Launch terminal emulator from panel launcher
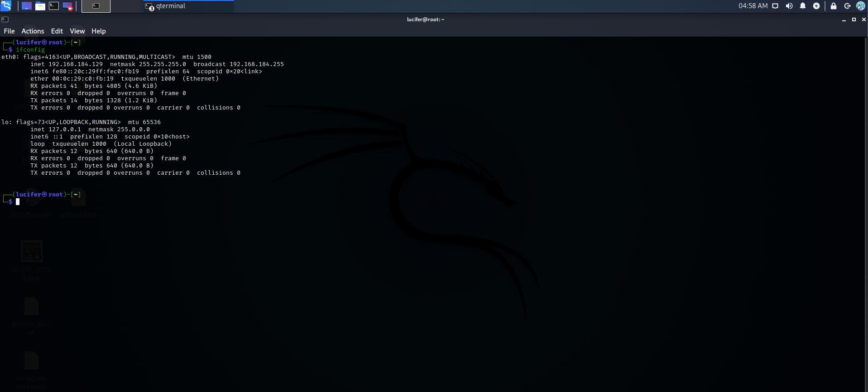 pos(54,6)
